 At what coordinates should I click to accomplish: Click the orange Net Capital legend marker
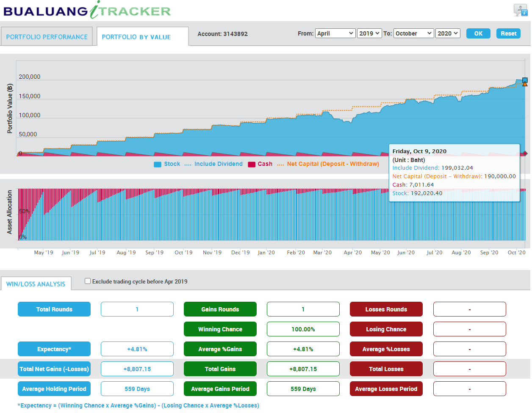[280, 164]
